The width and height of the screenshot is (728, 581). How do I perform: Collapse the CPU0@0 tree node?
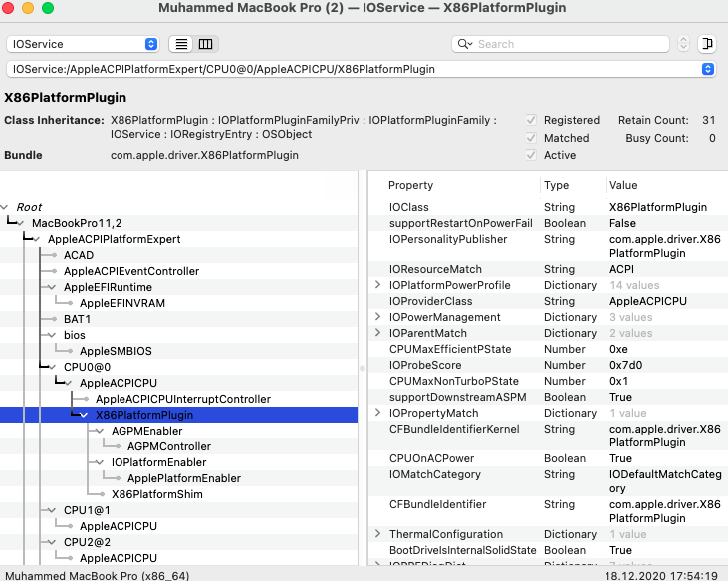click(54, 367)
